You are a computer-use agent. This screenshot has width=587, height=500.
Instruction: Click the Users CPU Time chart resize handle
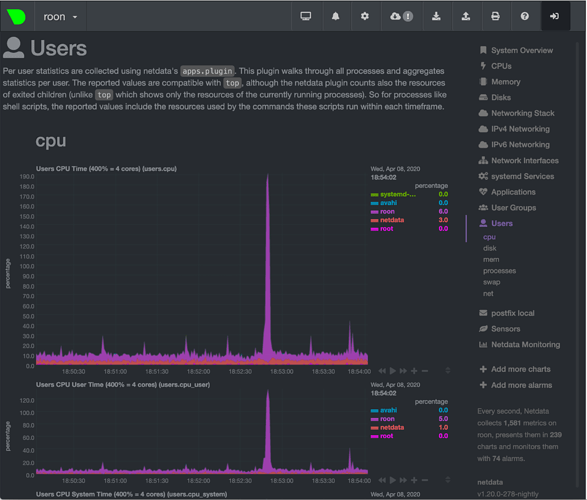coord(448,371)
